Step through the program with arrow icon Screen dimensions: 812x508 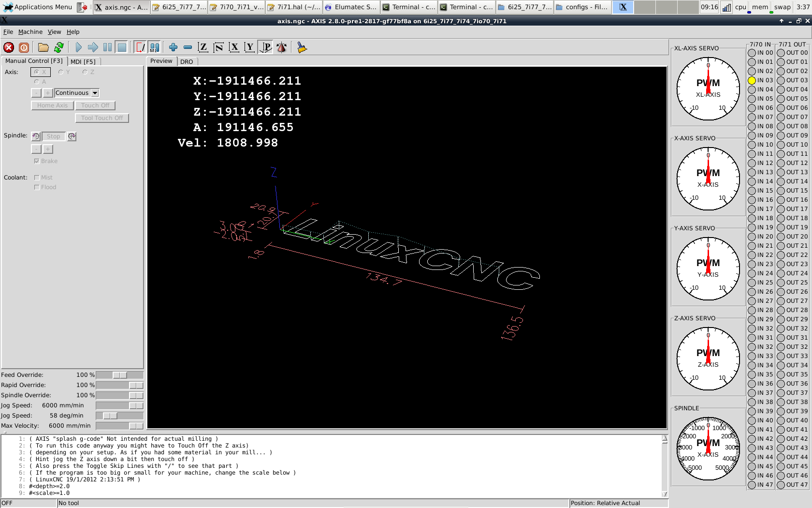(93, 47)
